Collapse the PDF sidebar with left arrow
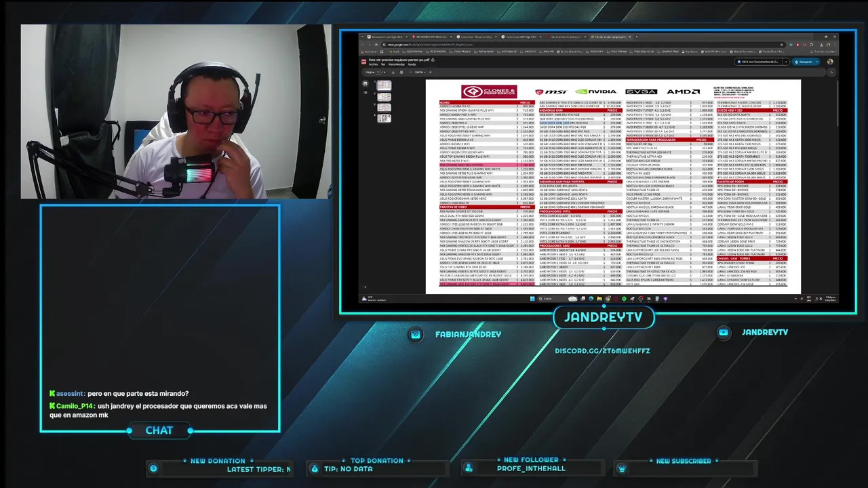The height and width of the screenshot is (488, 868). pyautogui.click(x=365, y=287)
